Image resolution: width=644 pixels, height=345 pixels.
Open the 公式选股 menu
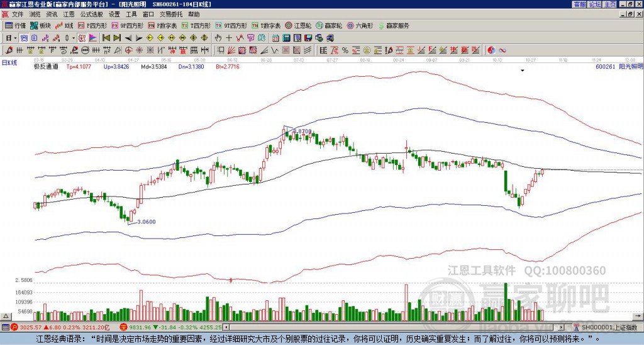click(92, 14)
